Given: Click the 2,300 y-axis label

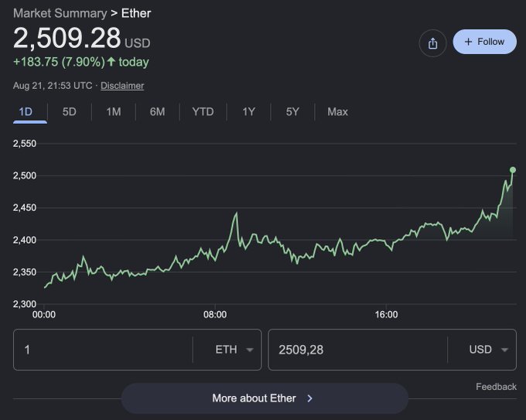Looking at the screenshot, I should click(x=25, y=304).
